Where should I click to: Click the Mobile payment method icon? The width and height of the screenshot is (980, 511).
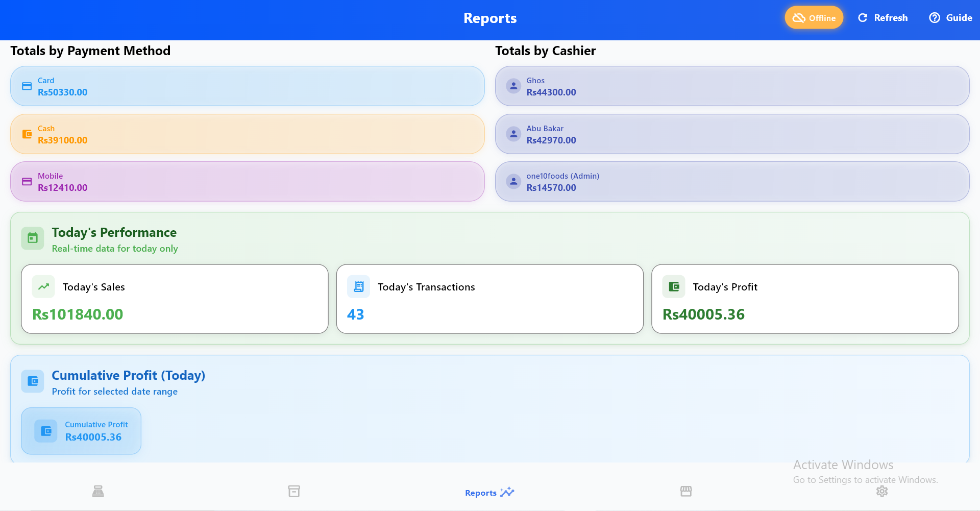point(27,181)
